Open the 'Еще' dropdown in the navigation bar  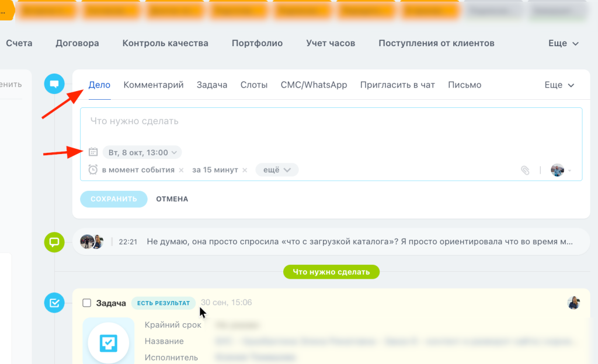tap(562, 43)
